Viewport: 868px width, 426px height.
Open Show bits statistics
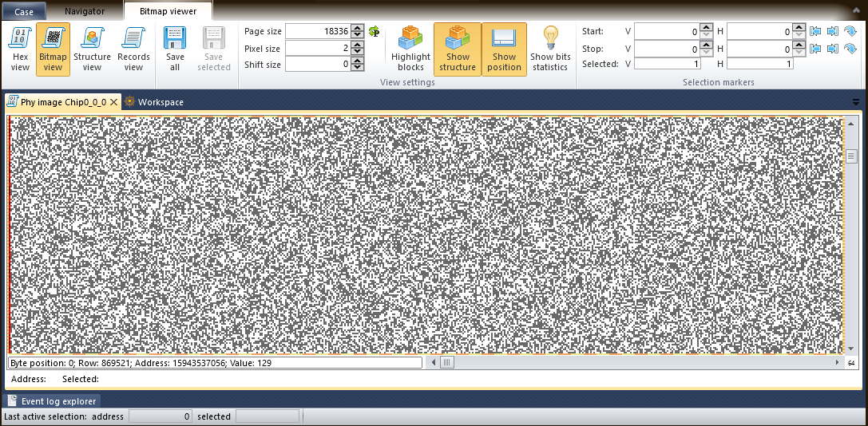click(x=549, y=49)
